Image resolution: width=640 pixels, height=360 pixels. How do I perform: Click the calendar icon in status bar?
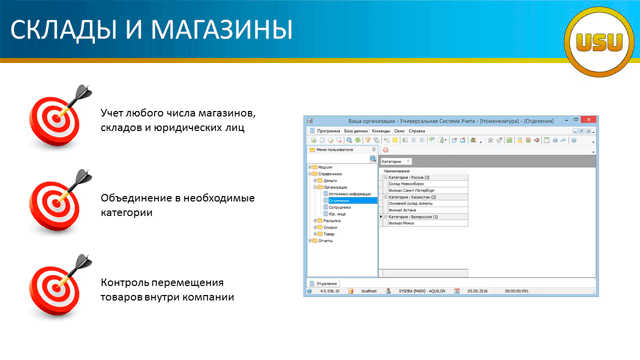457,291
